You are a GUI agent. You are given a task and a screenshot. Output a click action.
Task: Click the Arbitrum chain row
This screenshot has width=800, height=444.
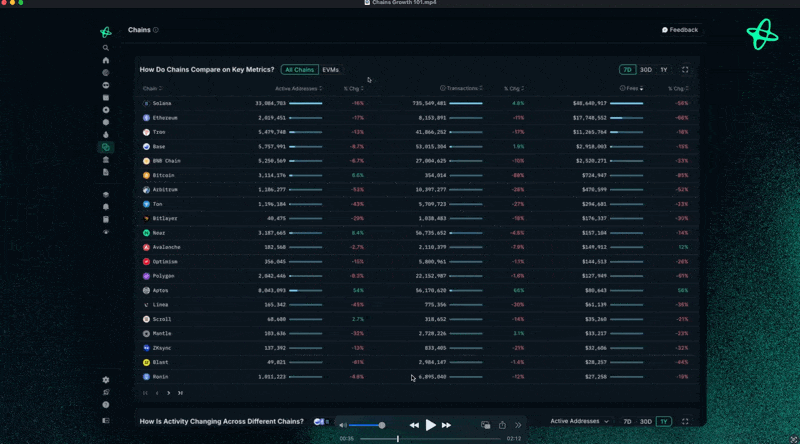tap(416, 190)
